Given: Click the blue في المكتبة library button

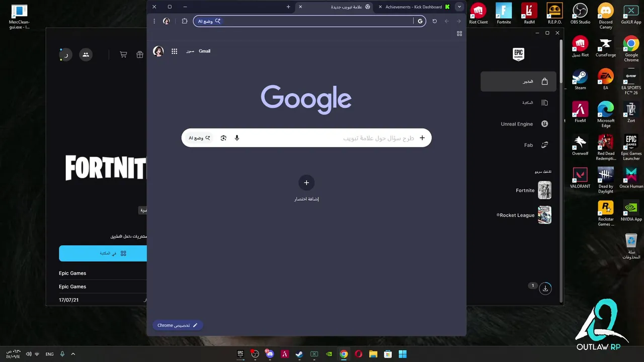Looking at the screenshot, I should 103,253.
